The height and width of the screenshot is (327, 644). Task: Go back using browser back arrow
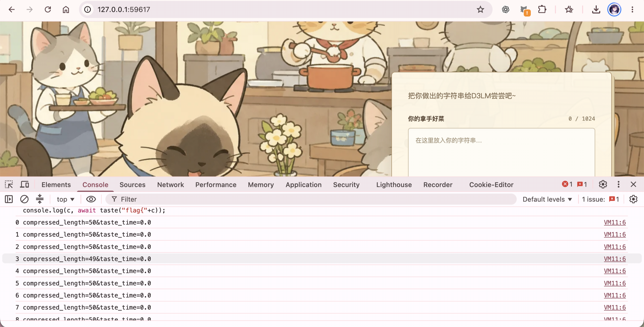click(x=12, y=10)
